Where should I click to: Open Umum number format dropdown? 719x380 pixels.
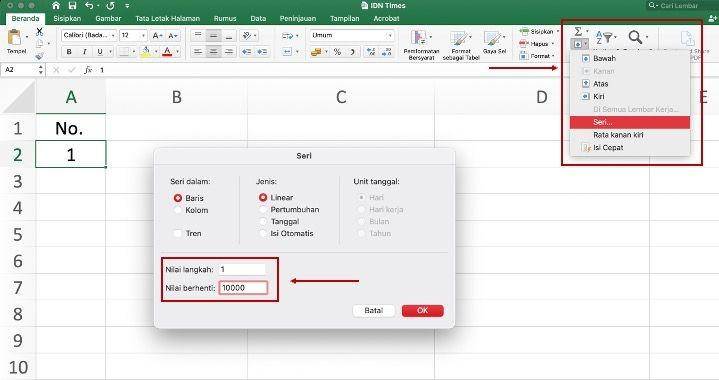click(x=352, y=35)
